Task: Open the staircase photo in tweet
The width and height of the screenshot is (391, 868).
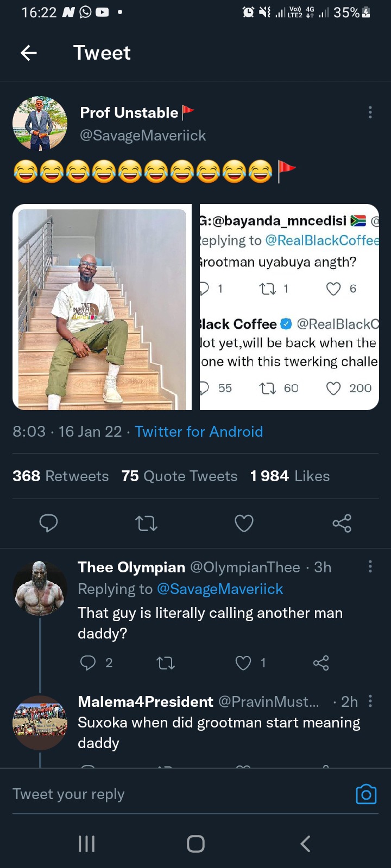Action: tap(102, 307)
